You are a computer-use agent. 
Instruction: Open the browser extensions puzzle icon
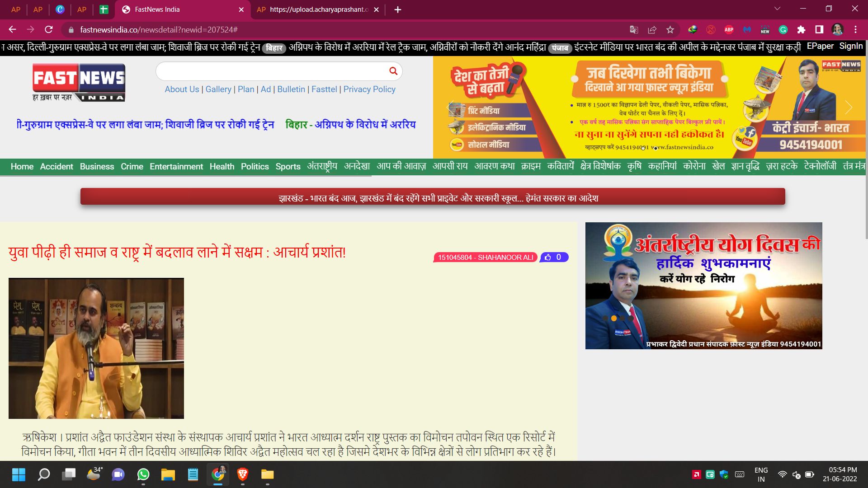coord(801,30)
